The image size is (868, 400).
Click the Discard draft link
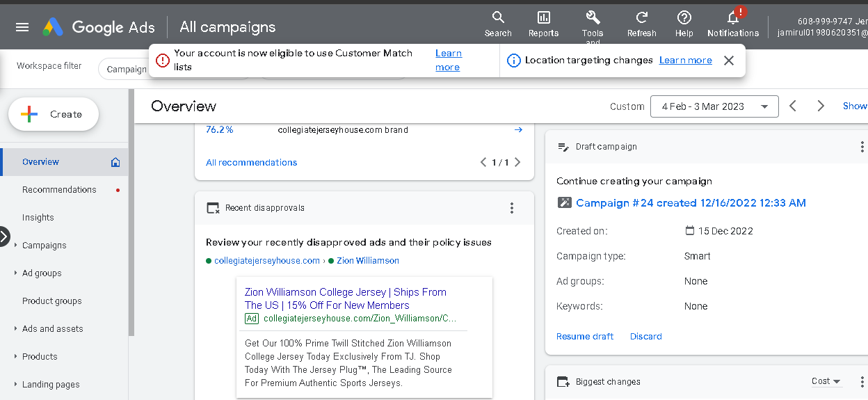click(646, 337)
